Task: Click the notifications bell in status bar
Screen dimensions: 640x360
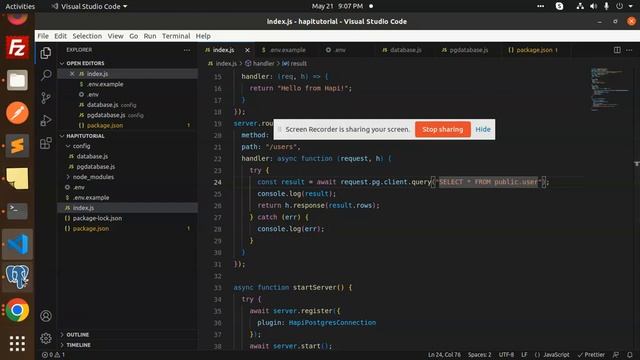Action: [630, 355]
